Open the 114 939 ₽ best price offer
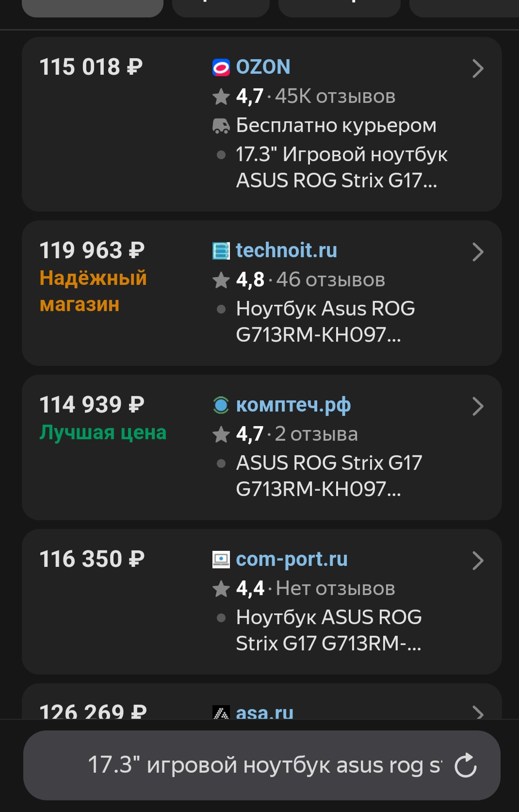Image resolution: width=519 pixels, height=812 pixels. (x=262, y=447)
